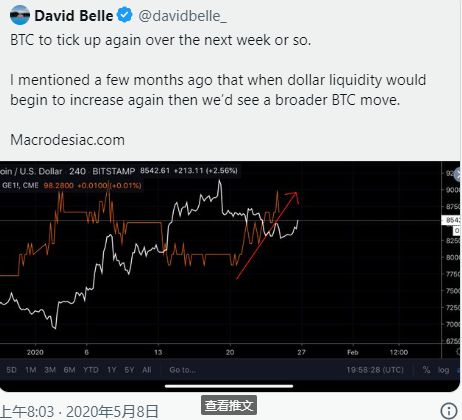
Task: Click the 查看推文 view tweet button
Action: click(229, 405)
